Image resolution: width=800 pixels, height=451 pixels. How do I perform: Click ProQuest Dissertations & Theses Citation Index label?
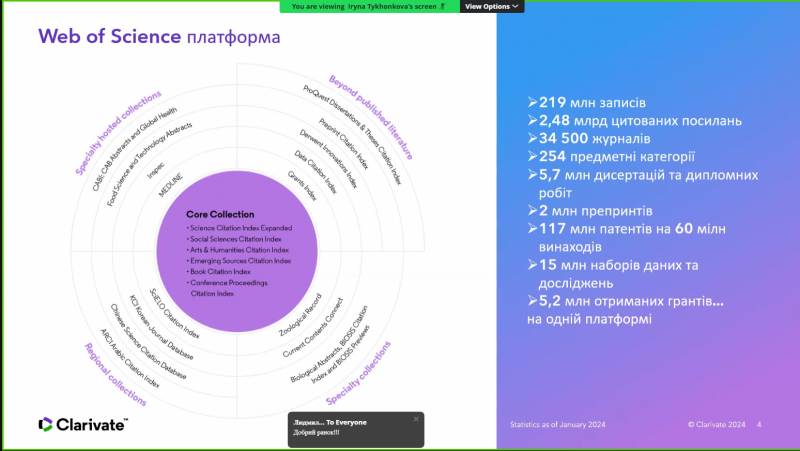coord(352,135)
